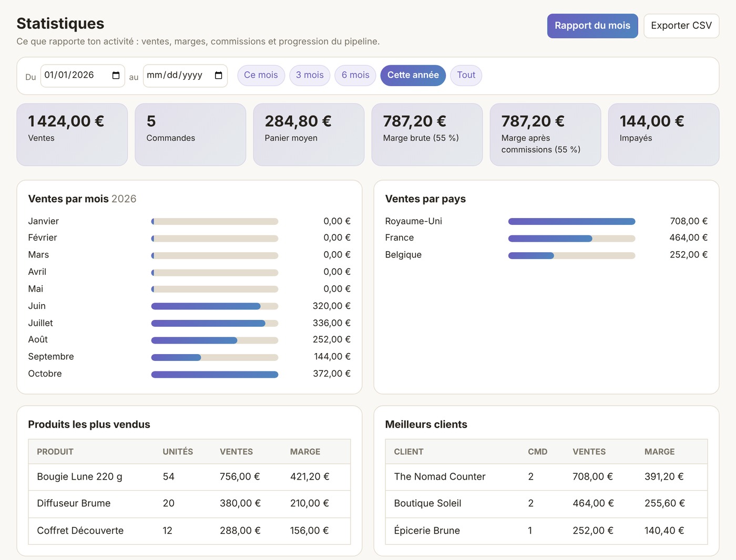Click the 464,00 € France country amount
736x560 pixels.
689,237
